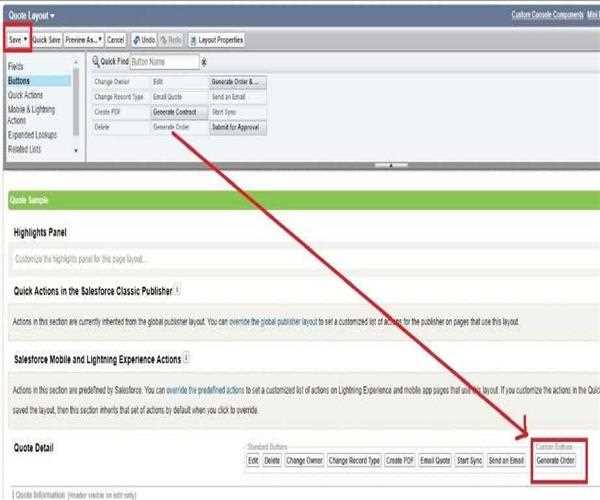Viewport: 600px width, 500px height.
Task: Click palette list scroll up arrow
Action: pos(76,62)
